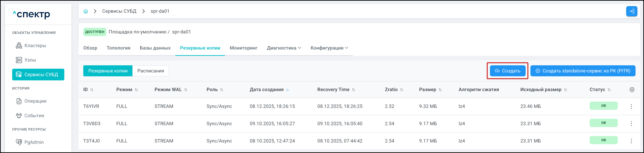Open Кластеры in the sidebar
Image resolution: width=644 pixels, height=153 pixels.
coord(35,46)
